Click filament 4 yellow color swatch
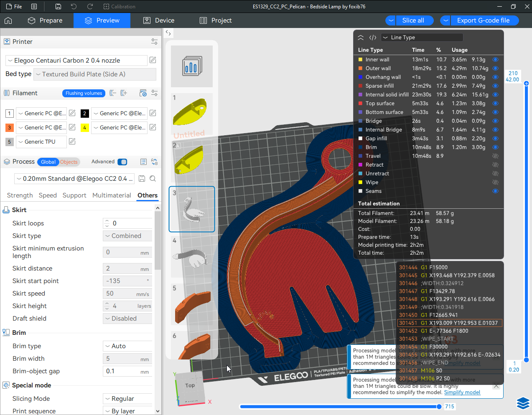Viewport: 532px width, 415px height. (85, 128)
